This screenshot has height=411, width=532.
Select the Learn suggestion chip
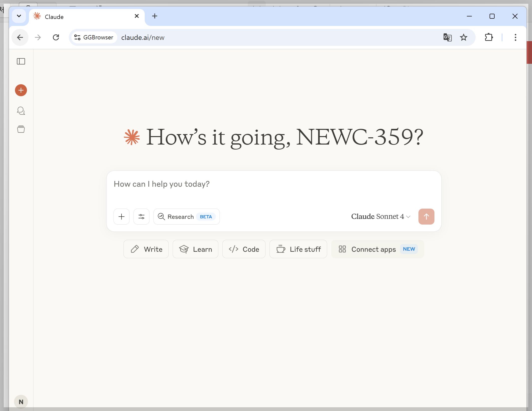195,249
